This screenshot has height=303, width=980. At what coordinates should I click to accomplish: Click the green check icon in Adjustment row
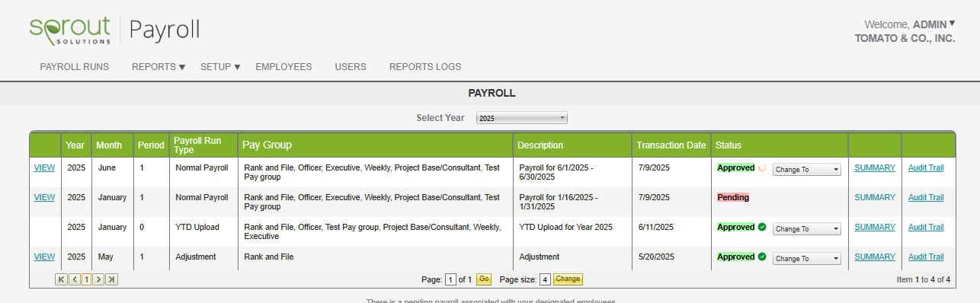[762, 257]
